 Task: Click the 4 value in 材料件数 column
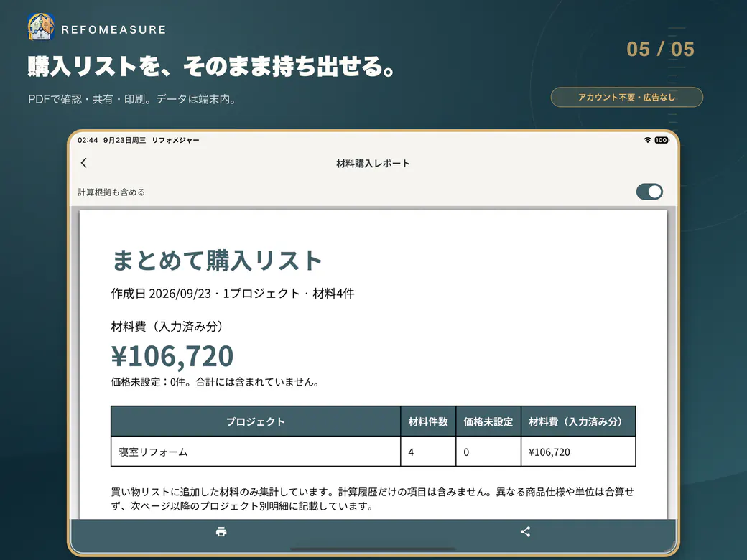point(411,452)
